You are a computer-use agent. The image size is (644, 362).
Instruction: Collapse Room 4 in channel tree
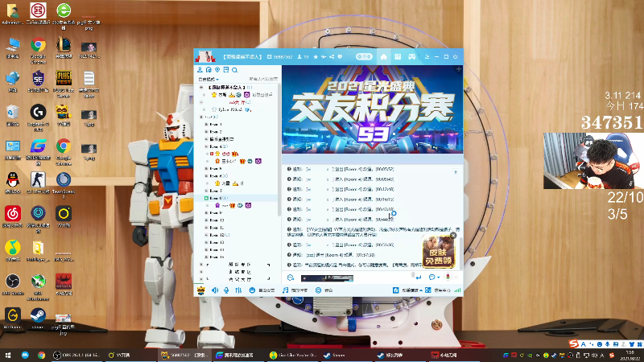(207, 146)
